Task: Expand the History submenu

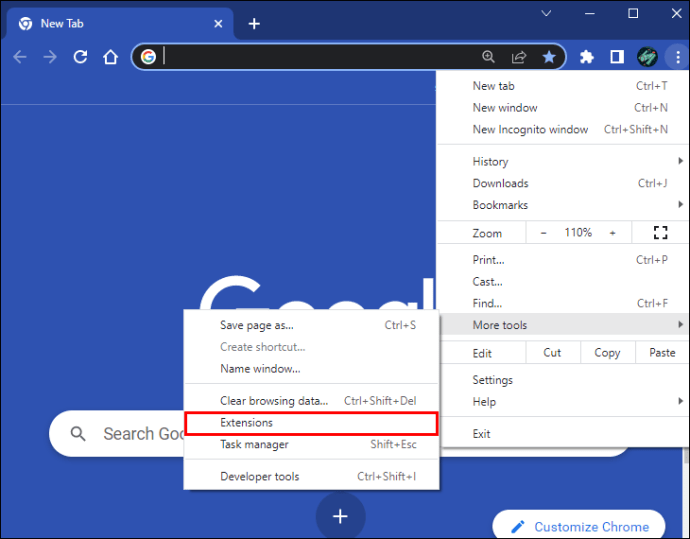Action: (x=563, y=161)
